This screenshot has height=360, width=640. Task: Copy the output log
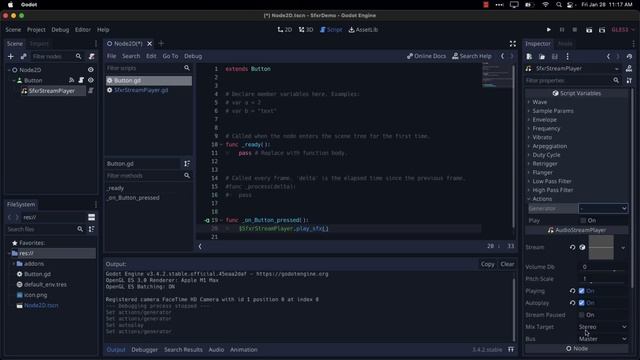pyautogui.click(x=487, y=264)
